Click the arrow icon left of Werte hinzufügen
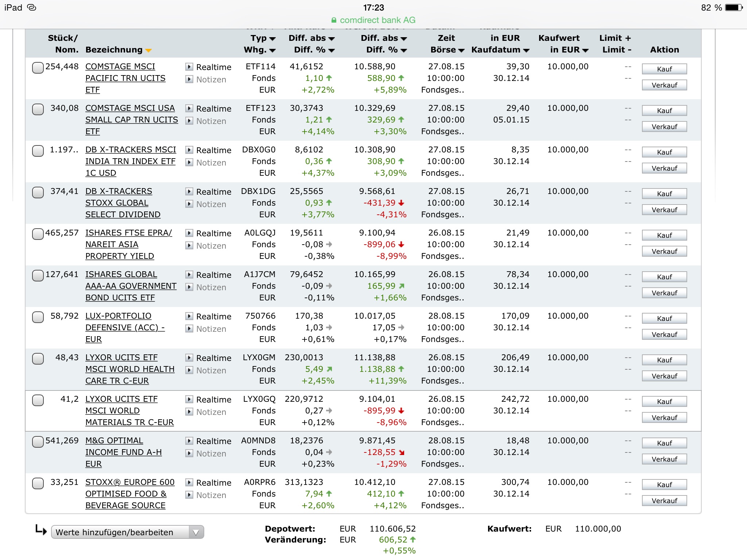Viewport: 747px width, 560px height. [41, 530]
